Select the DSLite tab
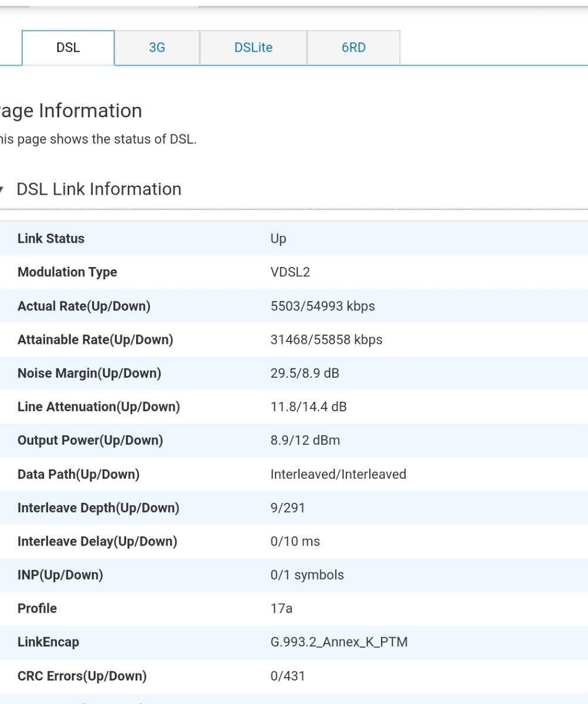This screenshot has height=704, width=588. (x=253, y=48)
